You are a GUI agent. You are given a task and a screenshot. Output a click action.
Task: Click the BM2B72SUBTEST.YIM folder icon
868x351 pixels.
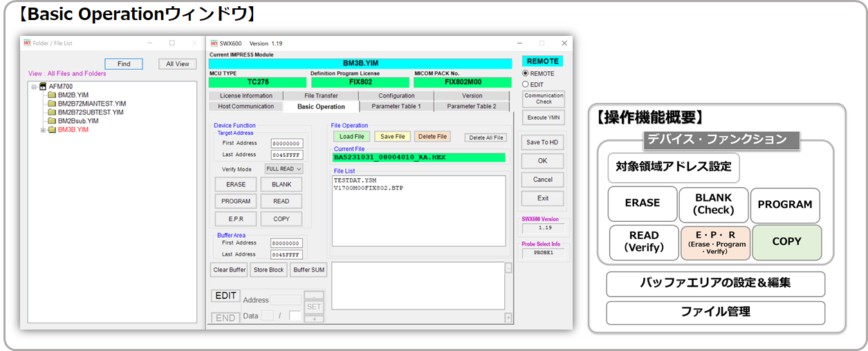pos(51,112)
